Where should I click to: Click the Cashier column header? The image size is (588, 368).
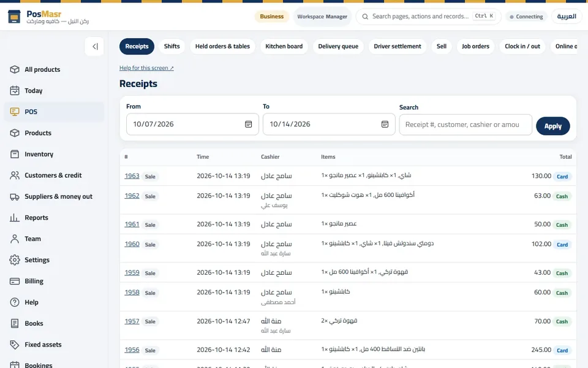[270, 157]
